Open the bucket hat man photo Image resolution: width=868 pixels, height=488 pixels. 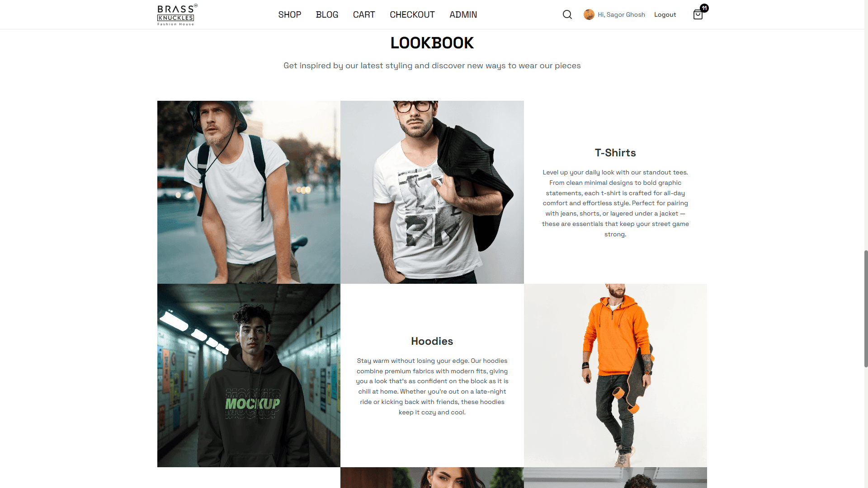coord(249,192)
